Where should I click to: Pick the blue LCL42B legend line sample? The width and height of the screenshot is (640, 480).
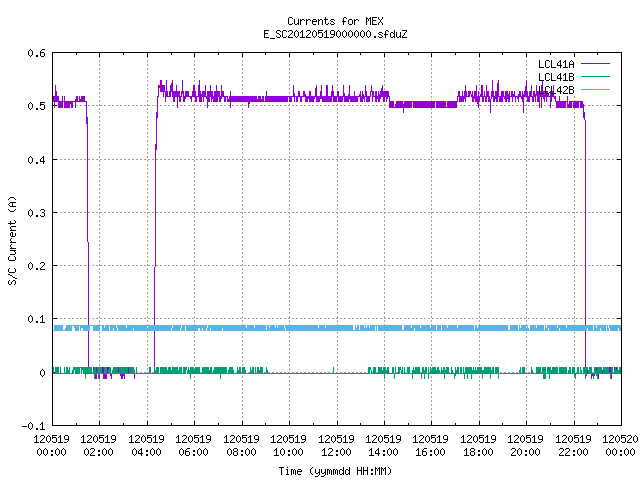[x=595, y=89]
